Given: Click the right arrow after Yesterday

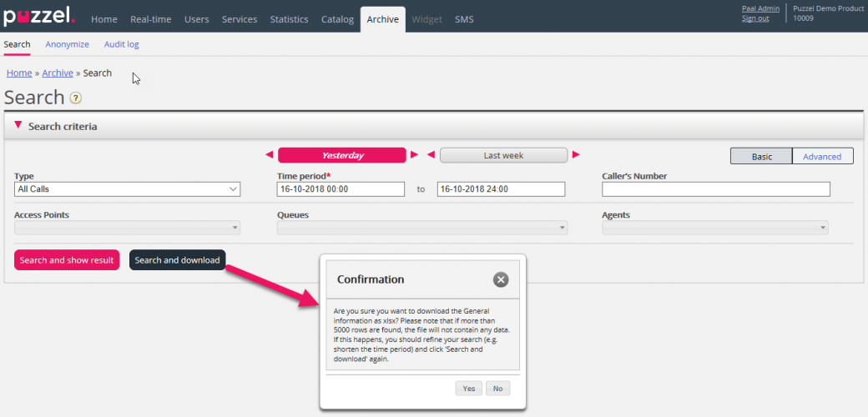Looking at the screenshot, I should pyautogui.click(x=415, y=155).
